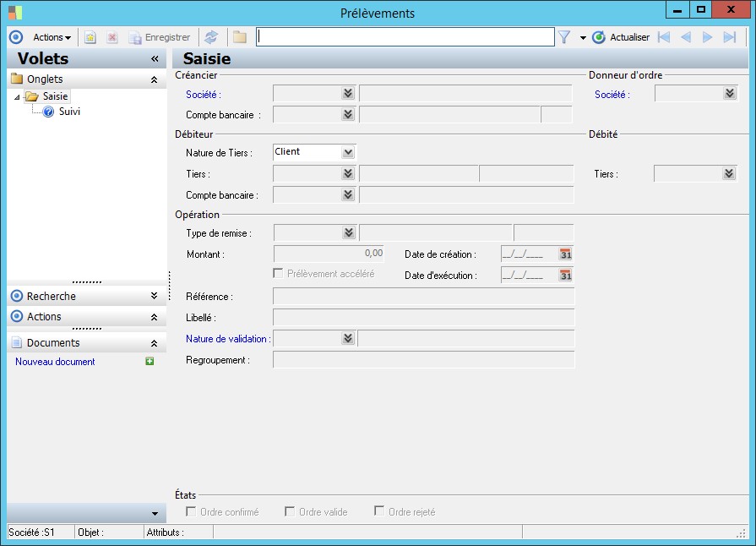Open the Type de remise dropdown

tap(347, 232)
